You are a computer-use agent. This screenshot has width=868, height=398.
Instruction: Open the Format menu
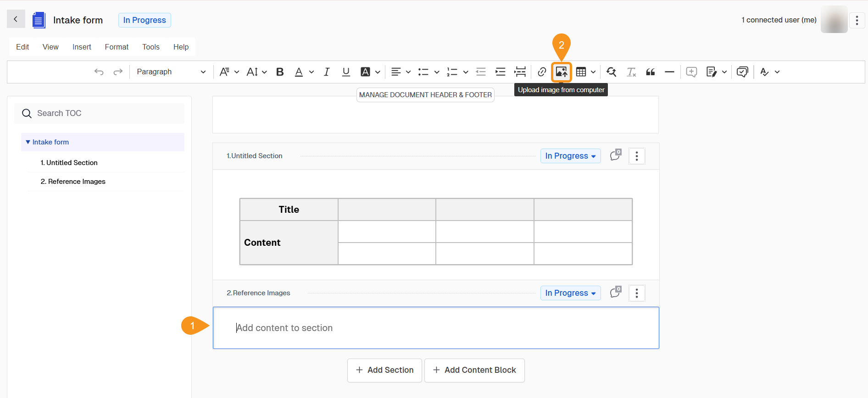117,47
